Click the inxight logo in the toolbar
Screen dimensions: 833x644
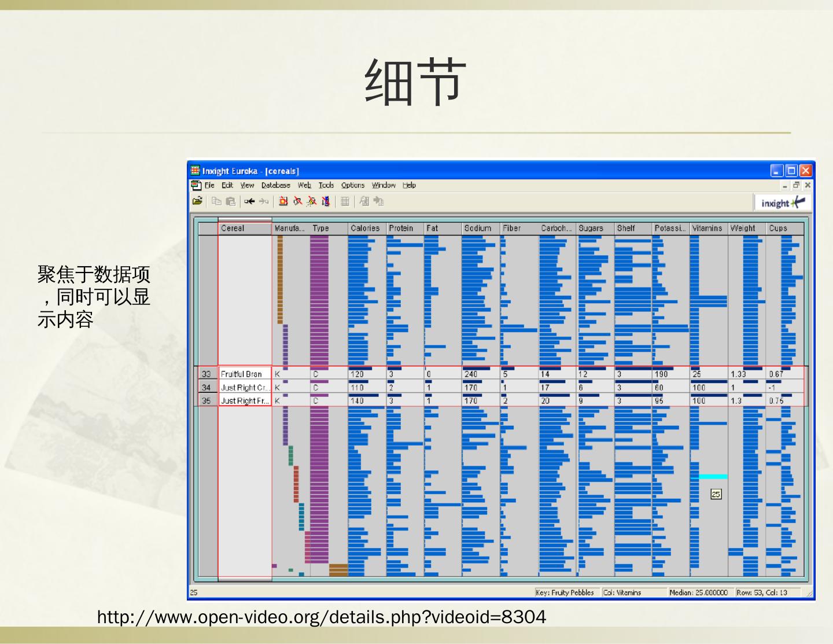[783, 203]
